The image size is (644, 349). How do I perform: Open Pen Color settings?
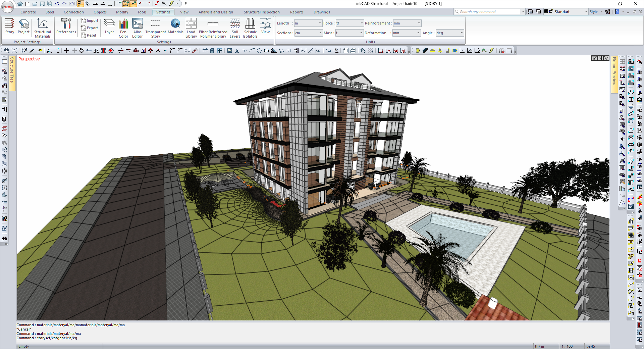123,28
